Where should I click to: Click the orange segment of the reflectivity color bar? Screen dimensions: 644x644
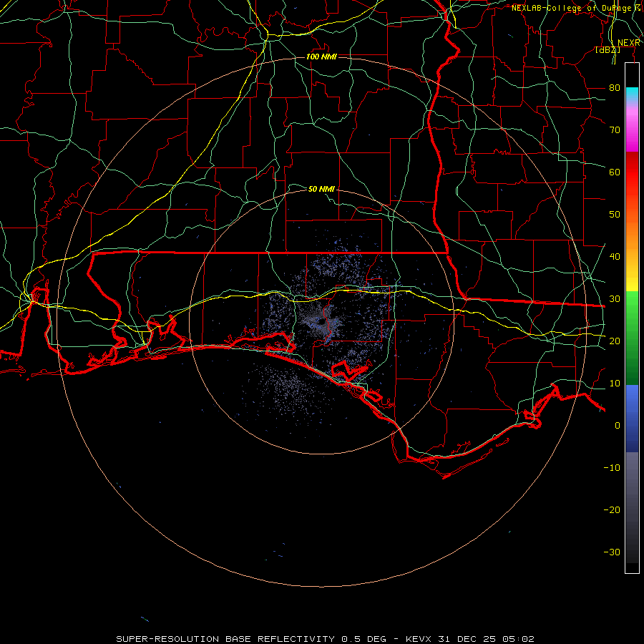click(632, 234)
